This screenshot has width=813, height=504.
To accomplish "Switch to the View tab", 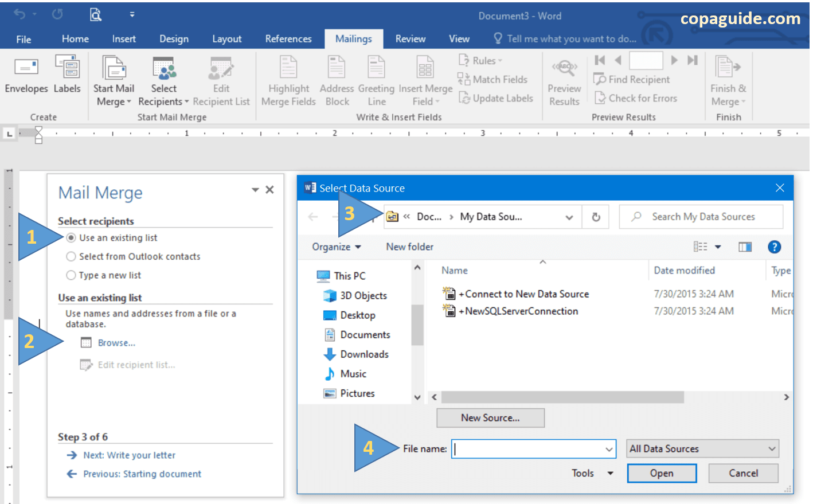I will point(459,38).
